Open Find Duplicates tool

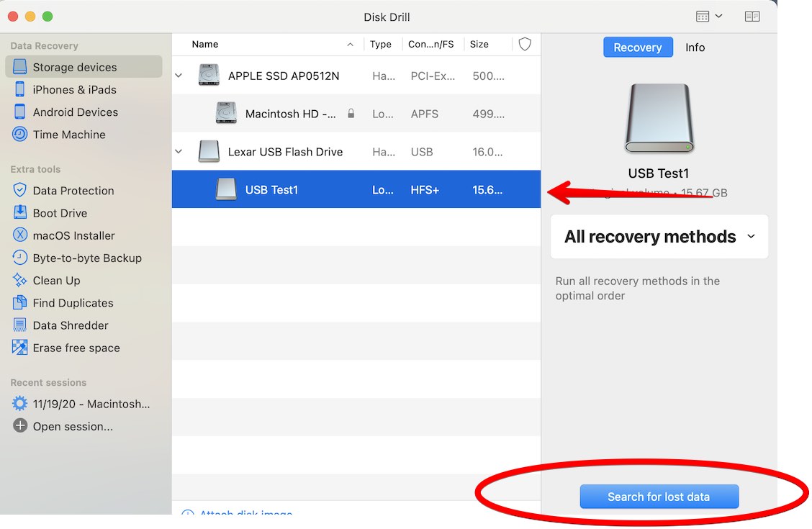tap(73, 303)
